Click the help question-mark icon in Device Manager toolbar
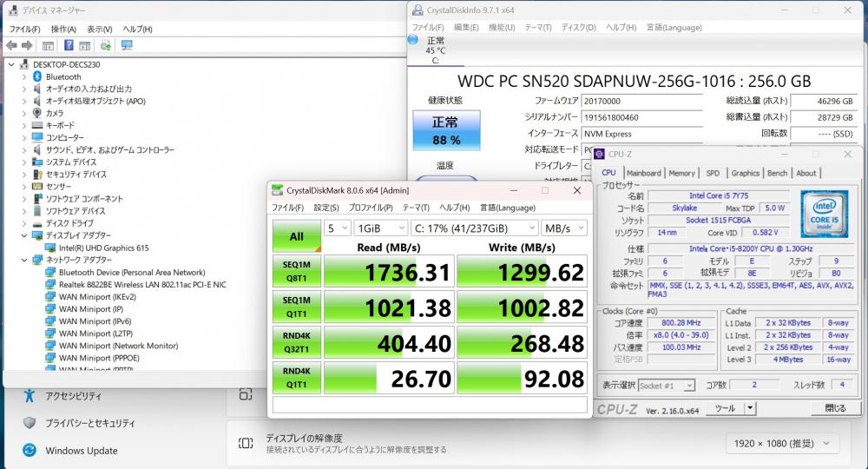Viewport: 868px width, 469px height. (x=69, y=45)
